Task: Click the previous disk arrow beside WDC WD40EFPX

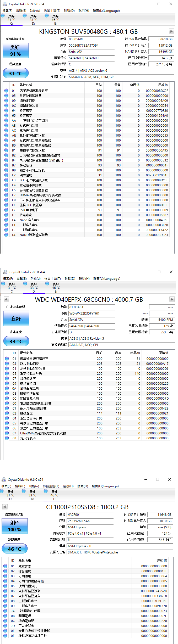Action: click(6, 299)
